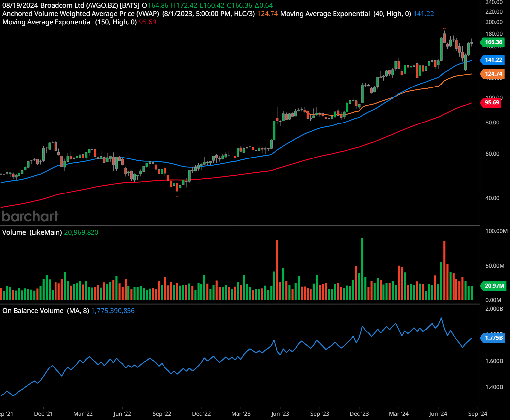
Task: Click the 60.00 price axis label
Action: [492, 154]
